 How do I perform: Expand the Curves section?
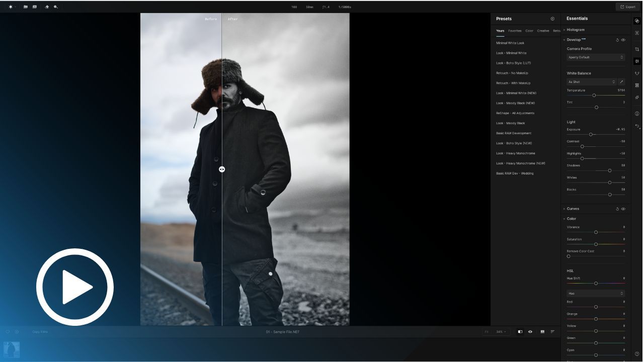tap(564, 209)
